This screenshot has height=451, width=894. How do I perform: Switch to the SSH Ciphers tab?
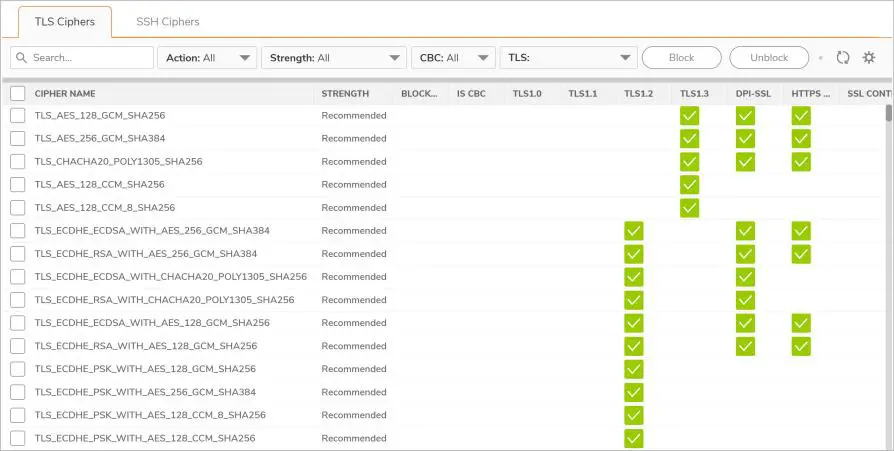point(167,22)
